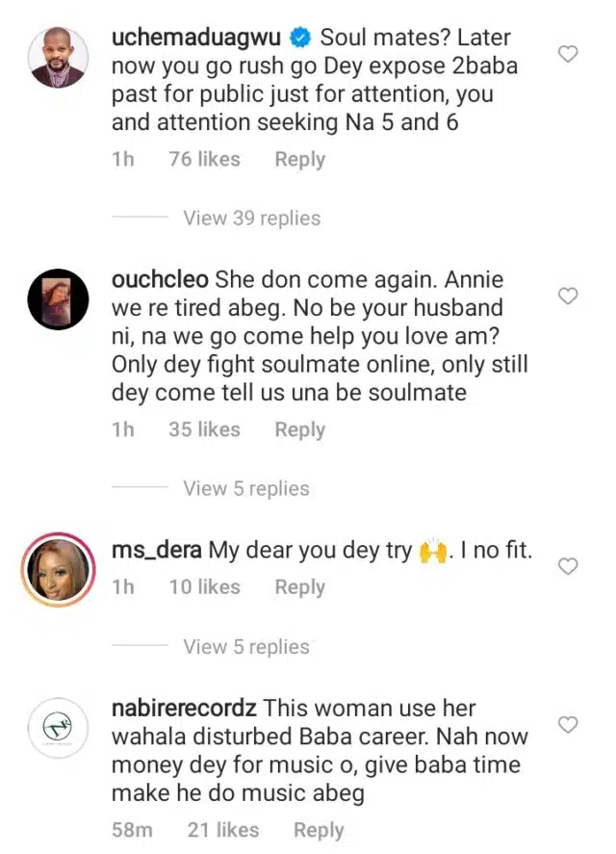View who gave 35 likes
This screenshot has width=616, height=854.
[x=204, y=429]
